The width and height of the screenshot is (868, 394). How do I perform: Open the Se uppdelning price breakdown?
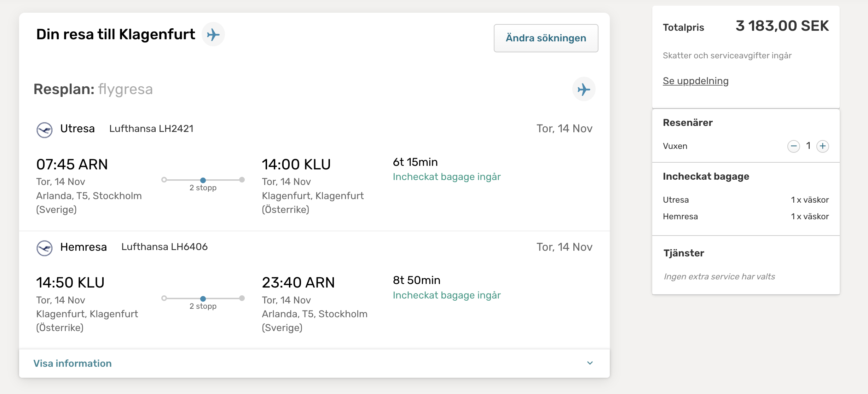pos(695,81)
